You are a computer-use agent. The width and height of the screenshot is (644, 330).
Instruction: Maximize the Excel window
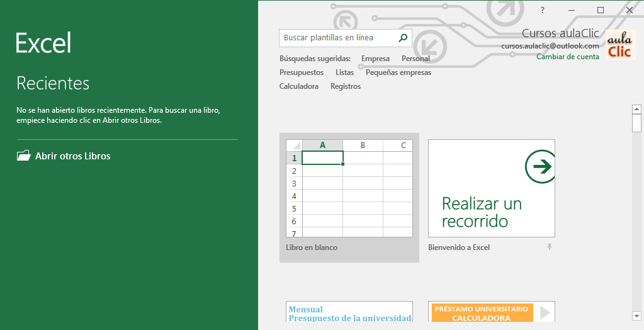(x=601, y=10)
